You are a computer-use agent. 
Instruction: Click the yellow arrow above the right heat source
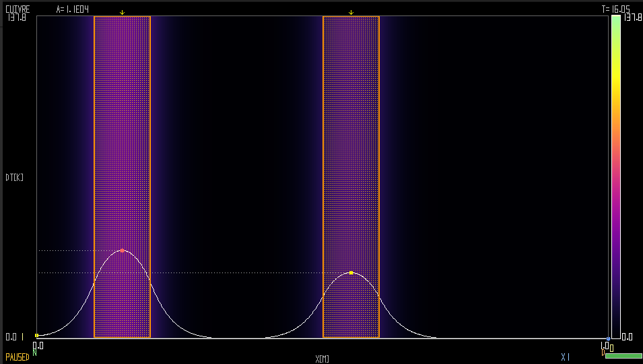click(351, 13)
